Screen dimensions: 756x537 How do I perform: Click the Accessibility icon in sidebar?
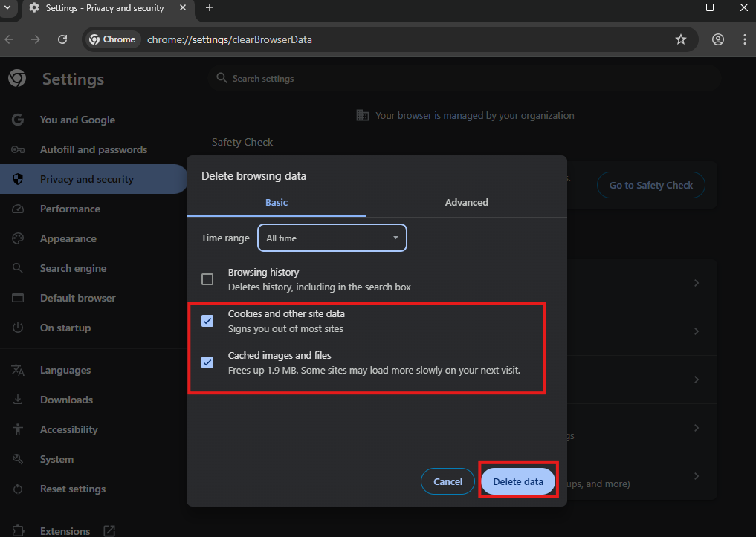(18, 429)
